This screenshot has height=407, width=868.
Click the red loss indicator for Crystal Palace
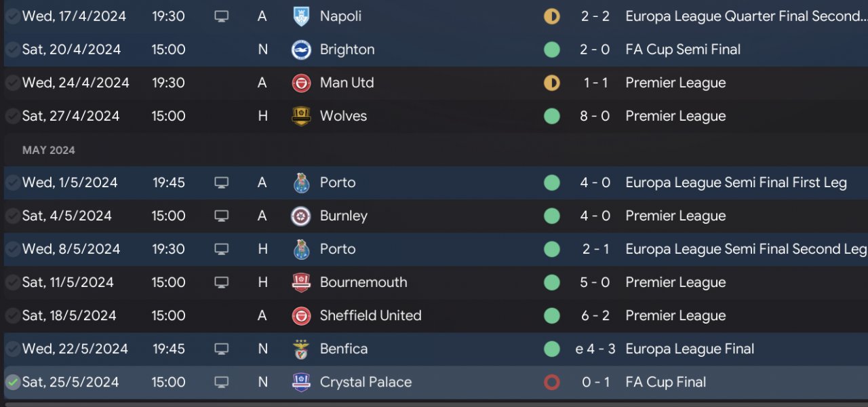(x=552, y=382)
